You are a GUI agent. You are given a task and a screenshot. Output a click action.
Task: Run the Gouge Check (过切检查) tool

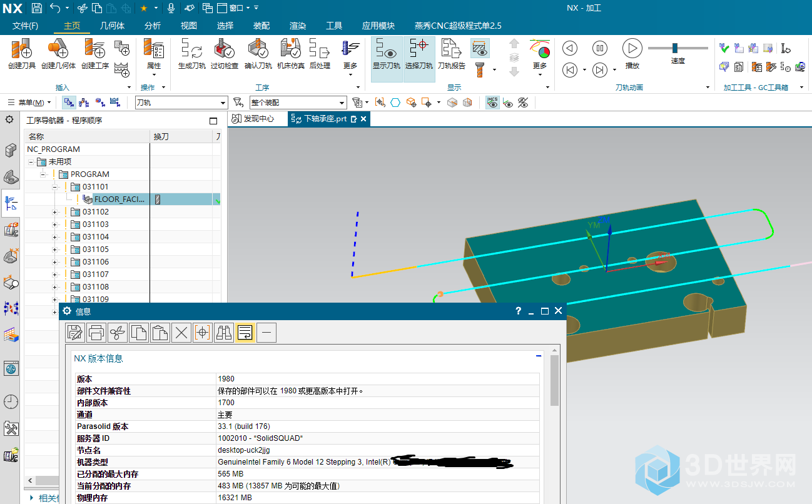224,53
